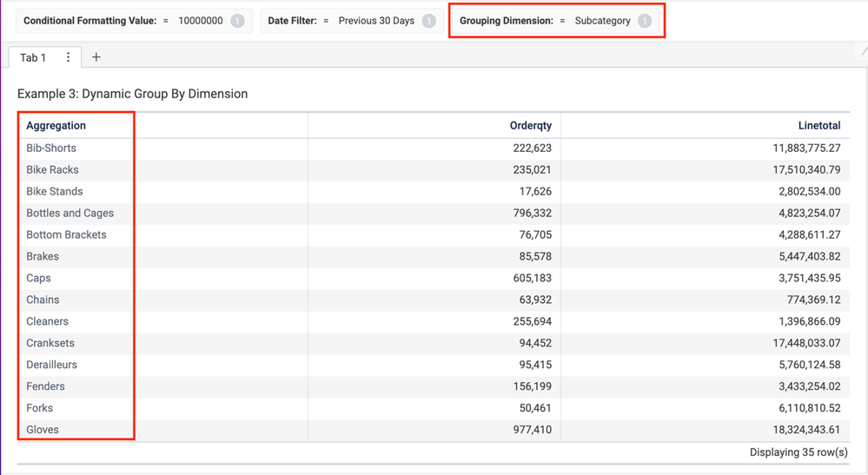
Task: Click count badge on Date Filter
Action: pos(428,21)
